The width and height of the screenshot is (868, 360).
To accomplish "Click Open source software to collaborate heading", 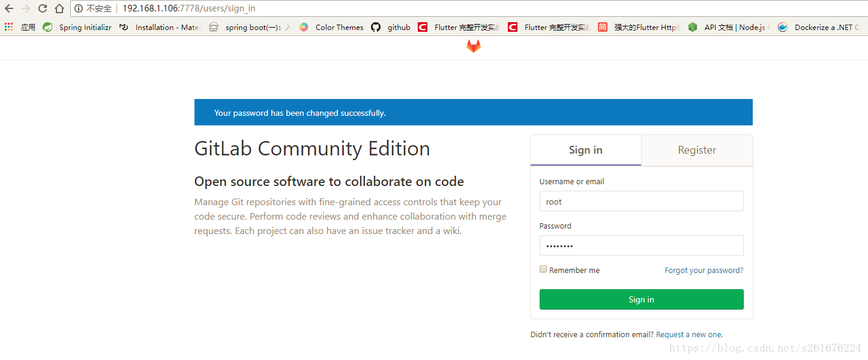I will pyautogui.click(x=329, y=182).
